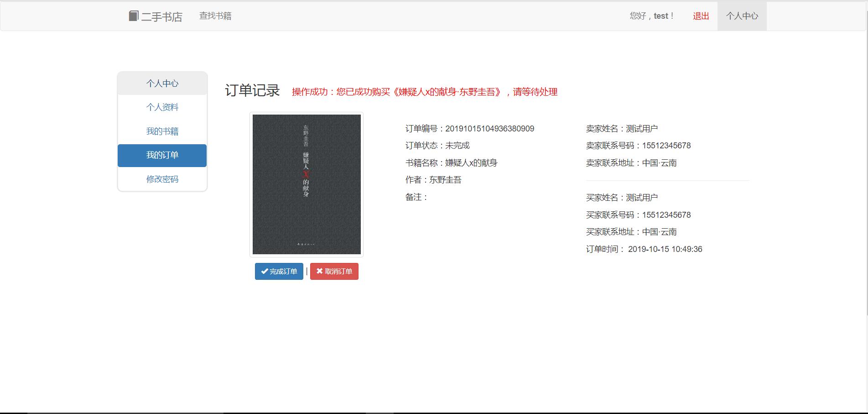Click the book icon beside 二手书店
Screen dimensions: 868x414
133,16
